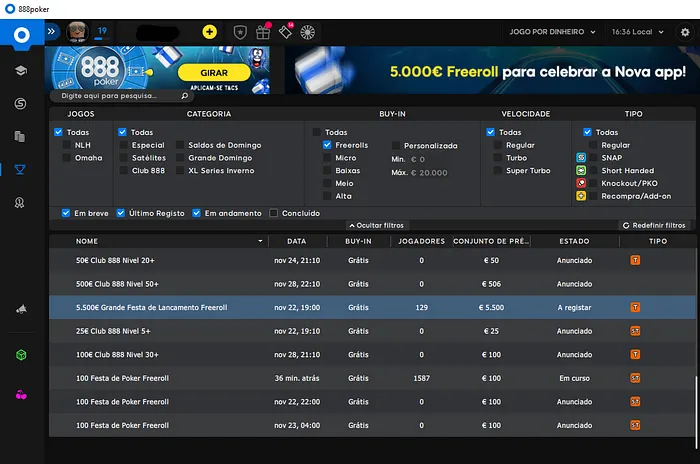Click the Mín. buy-in value field
The width and height of the screenshot is (700, 464).
tap(418, 159)
